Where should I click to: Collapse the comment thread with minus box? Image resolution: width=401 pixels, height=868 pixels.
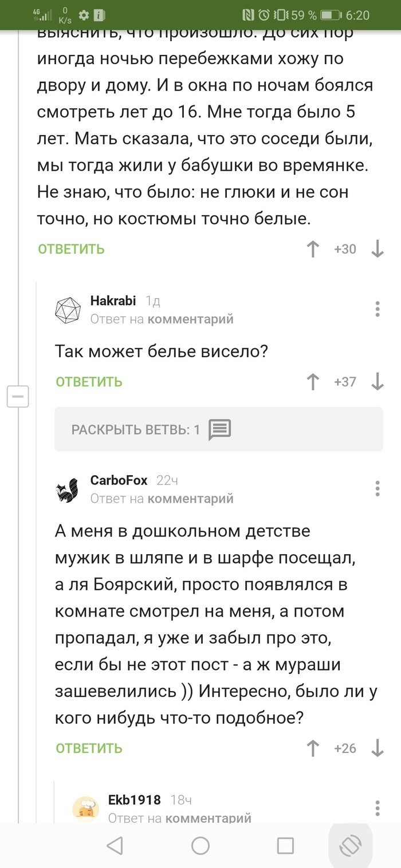pyautogui.click(x=18, y=396)
